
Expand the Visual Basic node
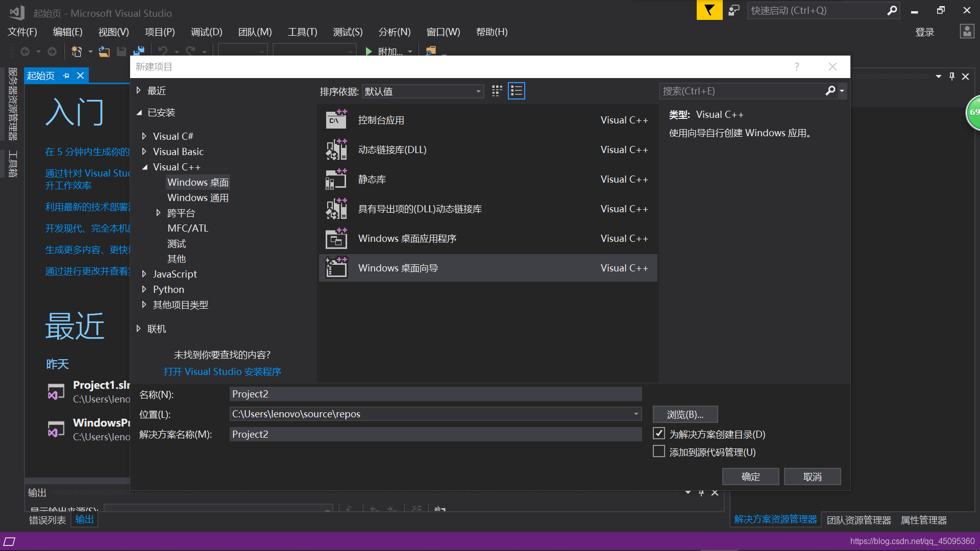click(x=144, y=152)
